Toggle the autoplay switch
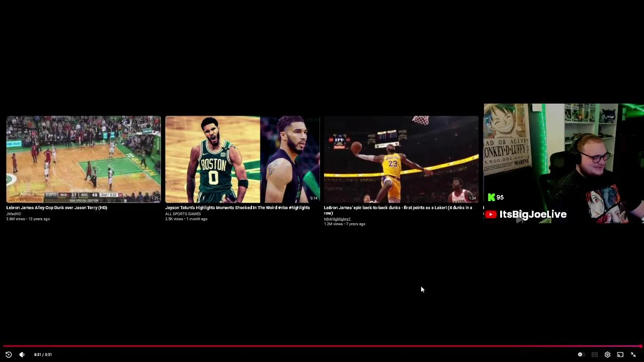The image size is (644, 362). [x=581, y=354]
